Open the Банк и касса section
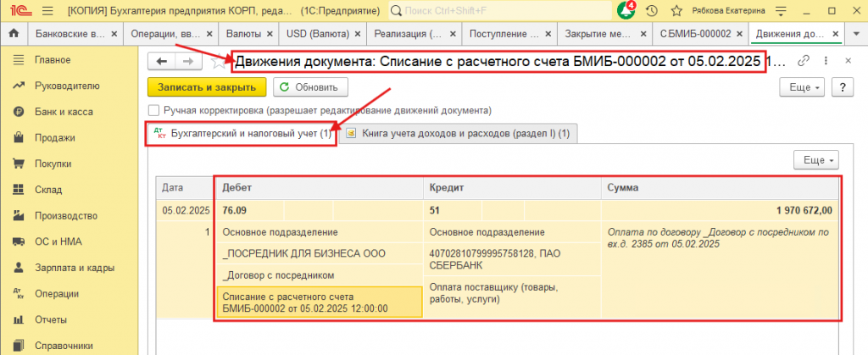The image size is (868, 355). tap(64, 112)
